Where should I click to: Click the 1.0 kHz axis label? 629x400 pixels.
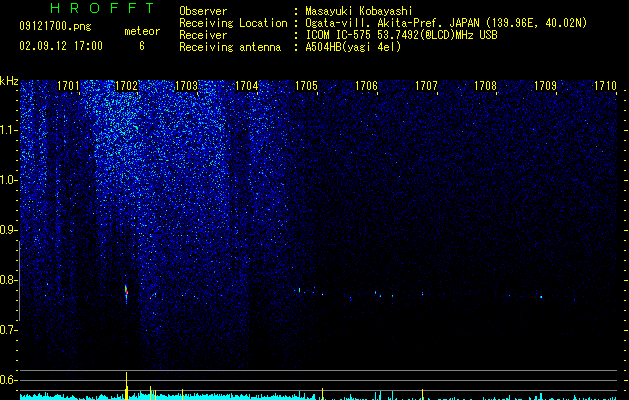8,180
